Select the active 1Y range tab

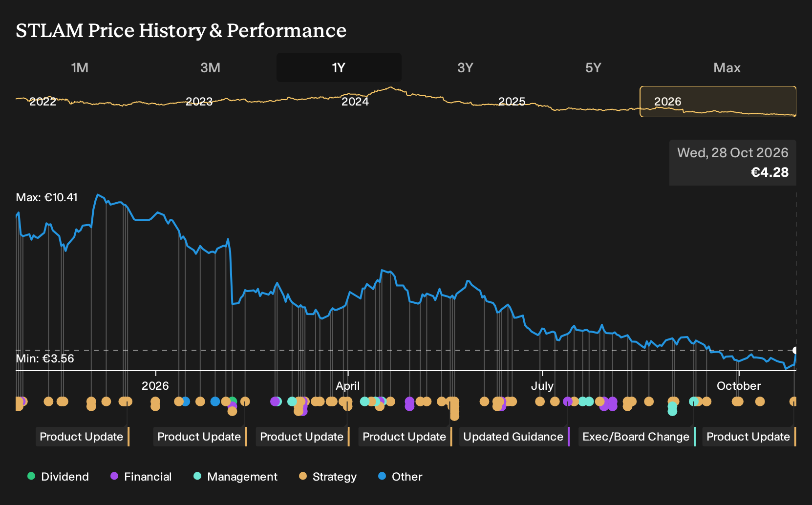tap(339, 67)
